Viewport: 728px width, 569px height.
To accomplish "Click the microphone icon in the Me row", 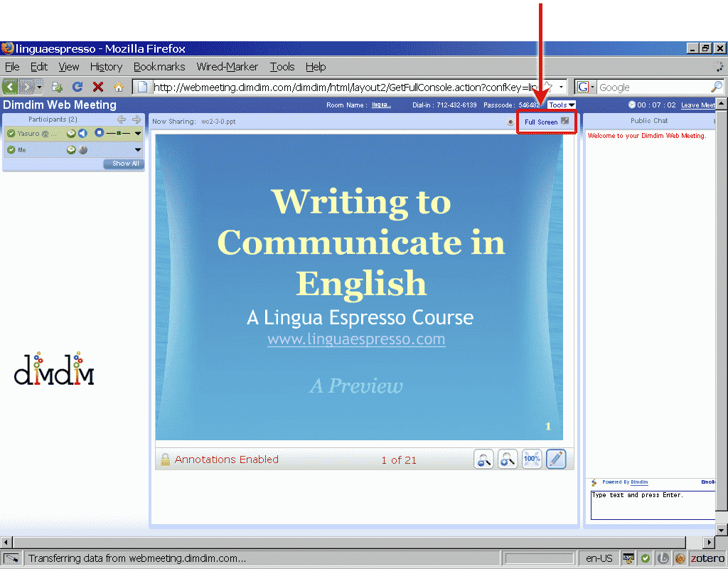I will coord(83,150).
